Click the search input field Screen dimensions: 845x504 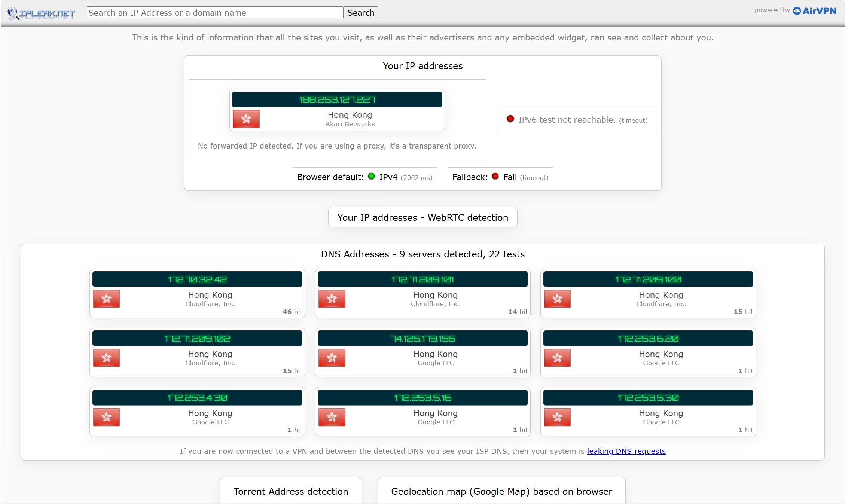[215, 12]
